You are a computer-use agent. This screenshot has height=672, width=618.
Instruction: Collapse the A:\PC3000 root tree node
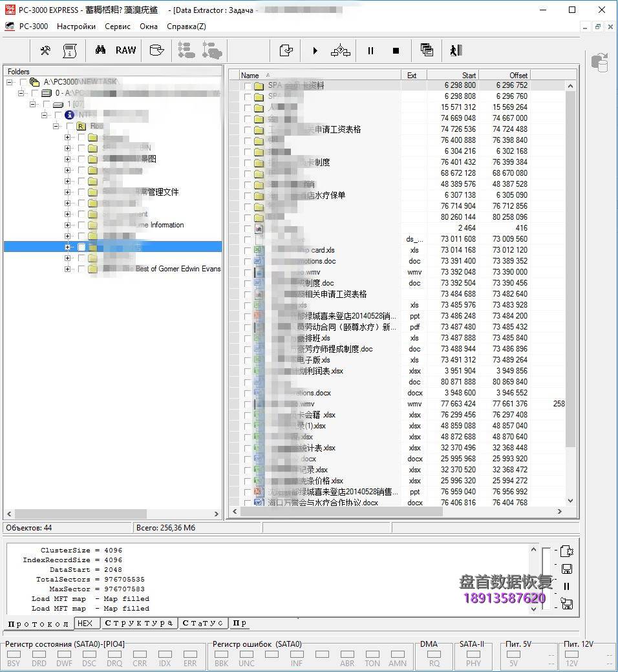(10, 82)
